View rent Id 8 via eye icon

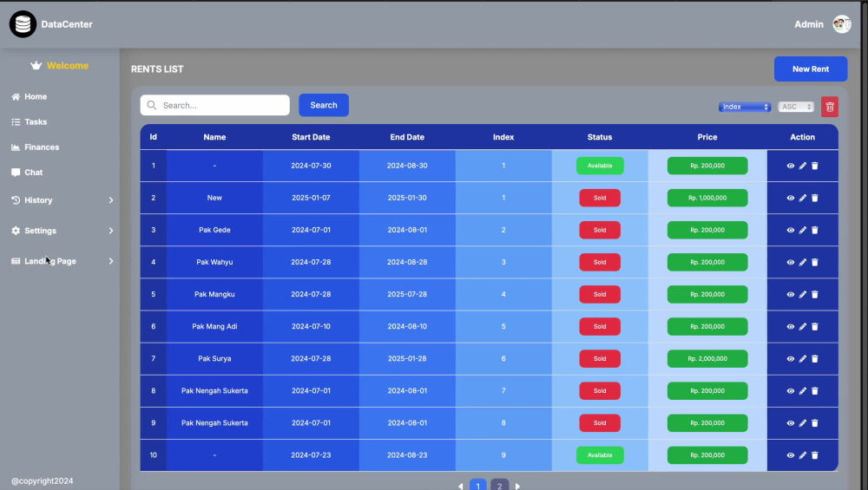pos(791,391)
